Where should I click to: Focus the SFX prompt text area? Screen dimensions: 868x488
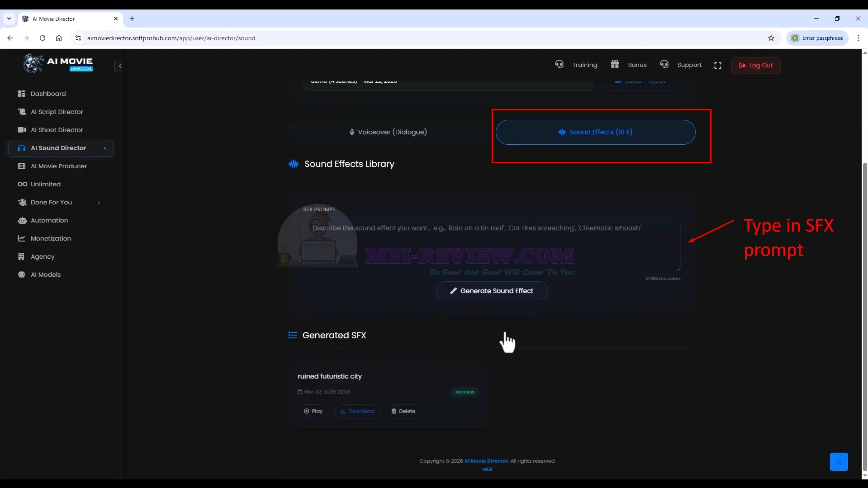pyautogui.click(x=492, y=244)
